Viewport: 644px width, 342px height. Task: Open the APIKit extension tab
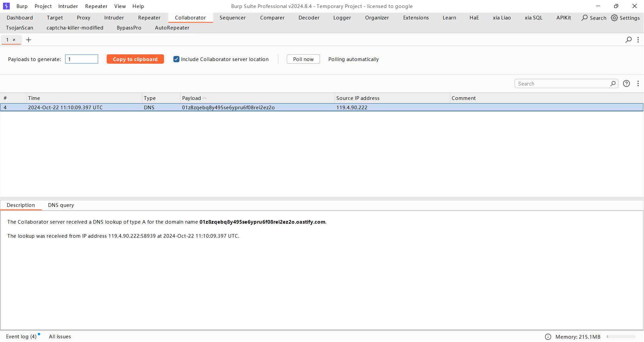(564, 18)
